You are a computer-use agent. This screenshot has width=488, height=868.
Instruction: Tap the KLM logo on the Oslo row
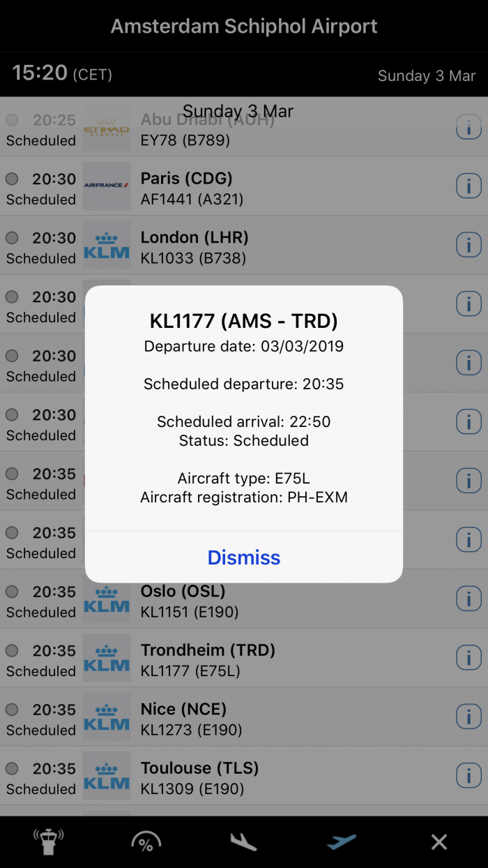(x=107, y=599)
